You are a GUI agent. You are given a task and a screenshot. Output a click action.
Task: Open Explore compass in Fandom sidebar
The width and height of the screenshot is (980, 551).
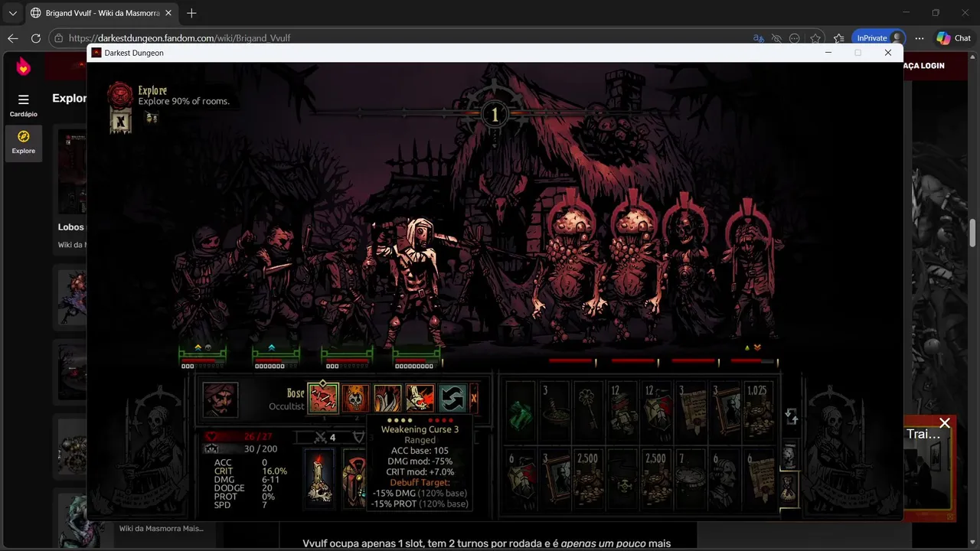coord(24,143)
